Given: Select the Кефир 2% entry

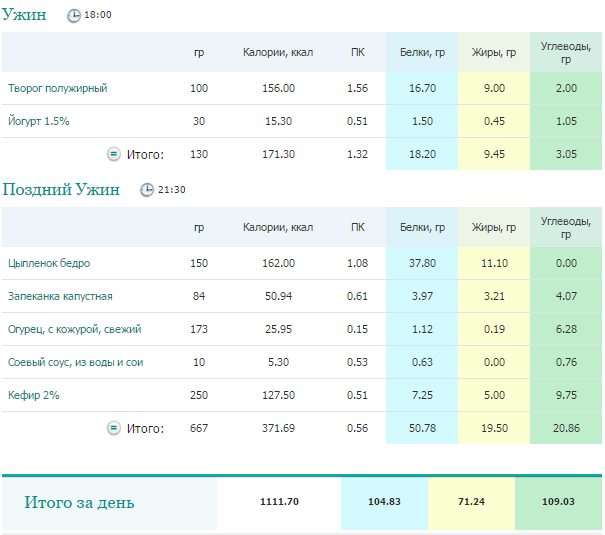Looking at the screenshot, I should pyautogui.click(x=34, y=395).
